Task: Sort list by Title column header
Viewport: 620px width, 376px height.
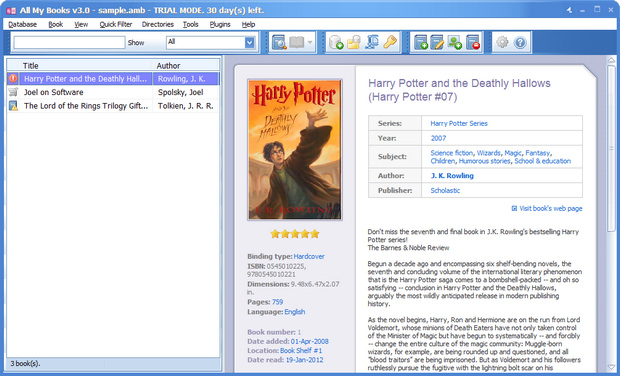Action: tap(85, 65)
